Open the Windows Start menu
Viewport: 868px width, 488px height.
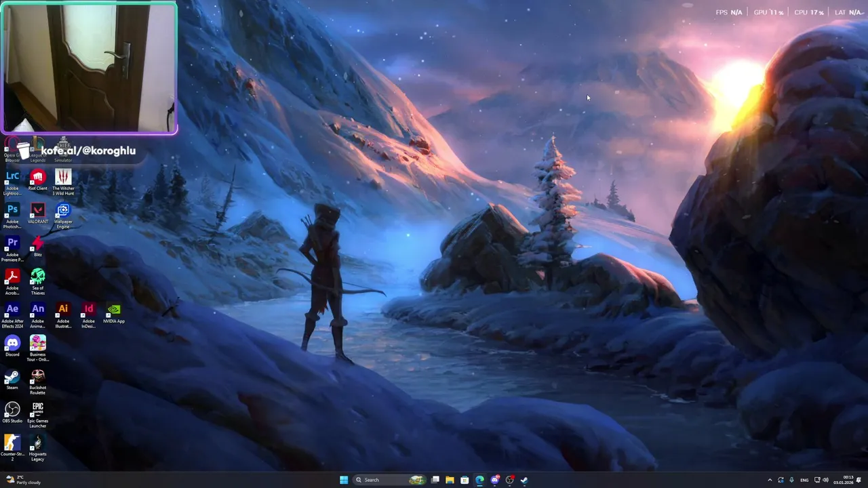[344, 480]
